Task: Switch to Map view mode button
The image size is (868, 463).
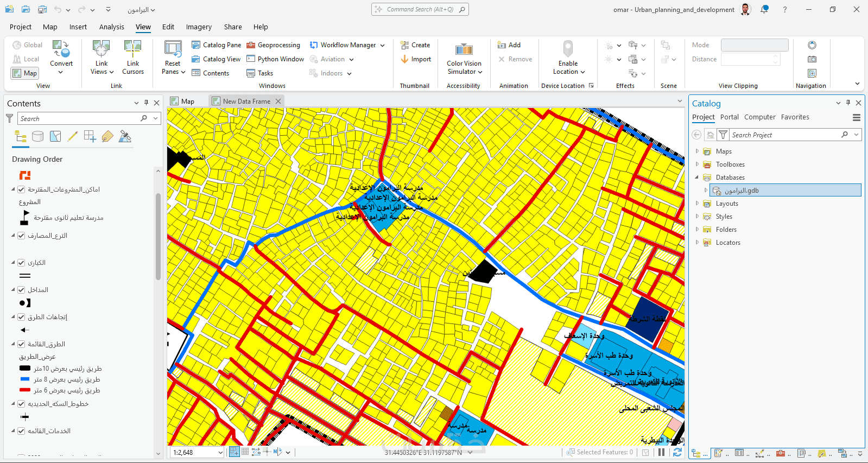Action: tap(24, 73)
